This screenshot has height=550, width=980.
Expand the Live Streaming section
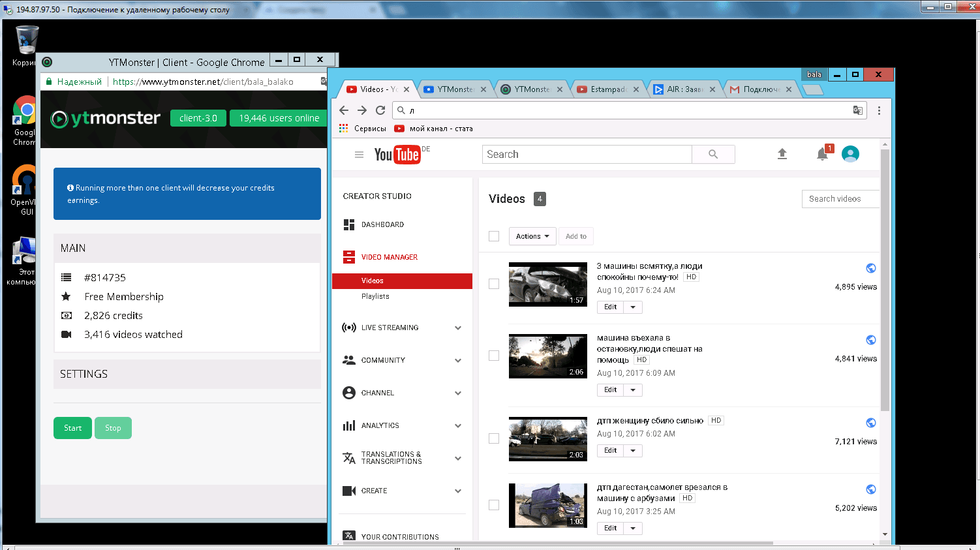point(458,328)
